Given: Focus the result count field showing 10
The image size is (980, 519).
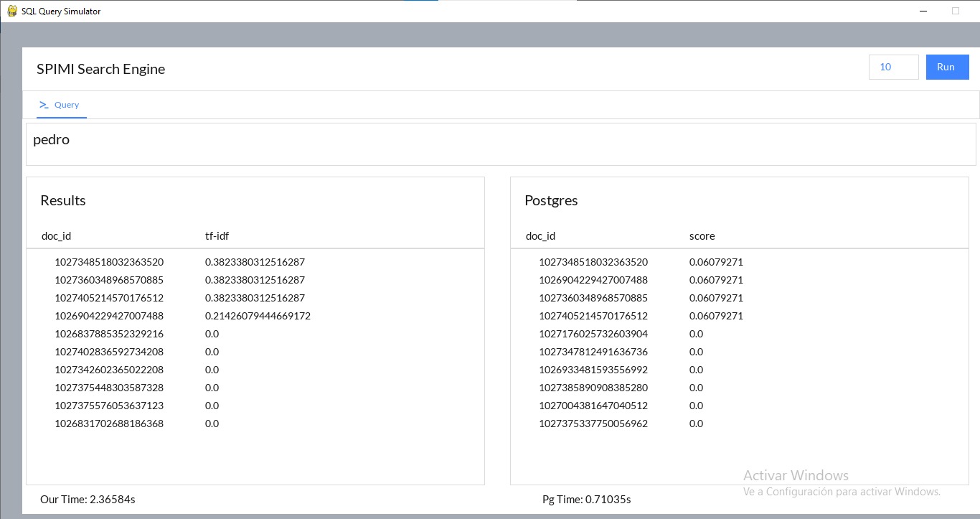Looking at the screenshot, I should pos(893,67).
